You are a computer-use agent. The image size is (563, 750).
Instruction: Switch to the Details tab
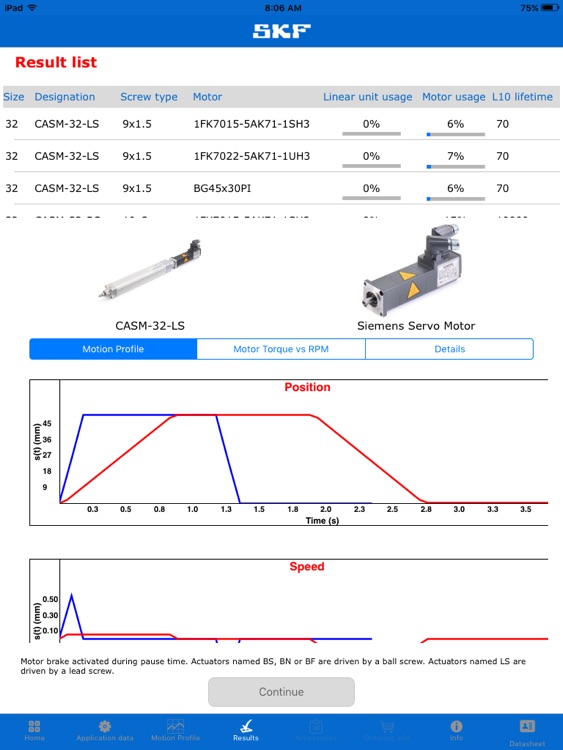click(449, 349)
